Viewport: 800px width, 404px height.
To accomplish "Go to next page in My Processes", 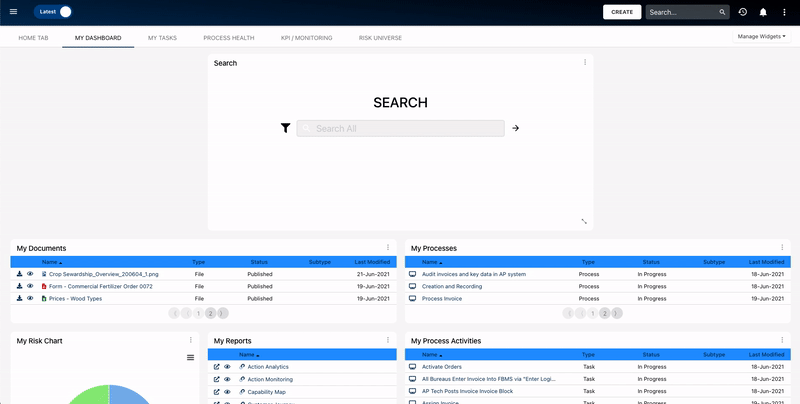I will click(616, 313).
